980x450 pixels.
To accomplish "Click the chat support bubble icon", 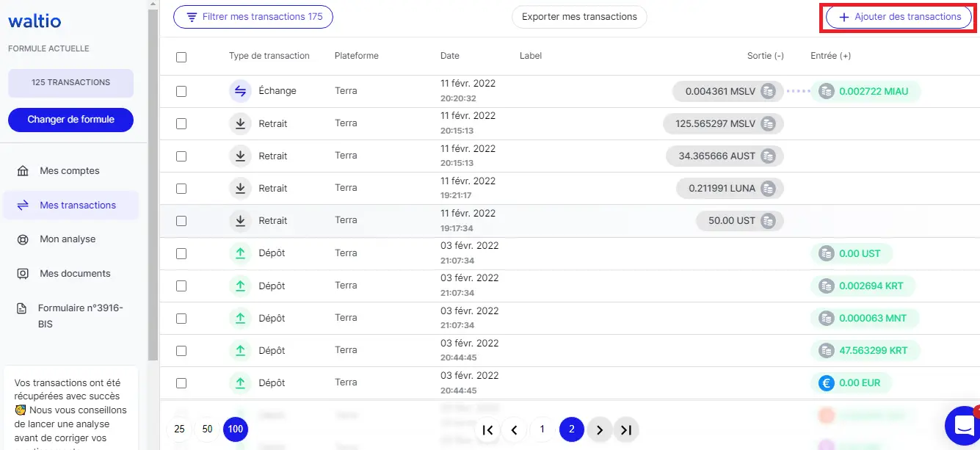I will [962, 424].
